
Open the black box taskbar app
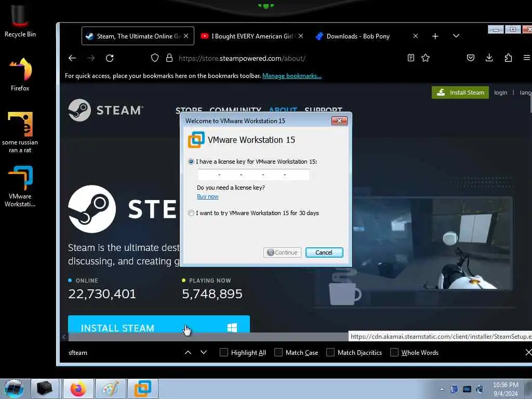coord(45,389)
